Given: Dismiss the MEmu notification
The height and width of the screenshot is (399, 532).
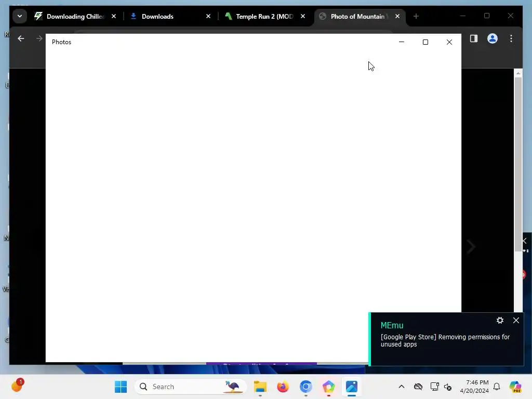Looking at the screenshot, I should pos(516,320).
